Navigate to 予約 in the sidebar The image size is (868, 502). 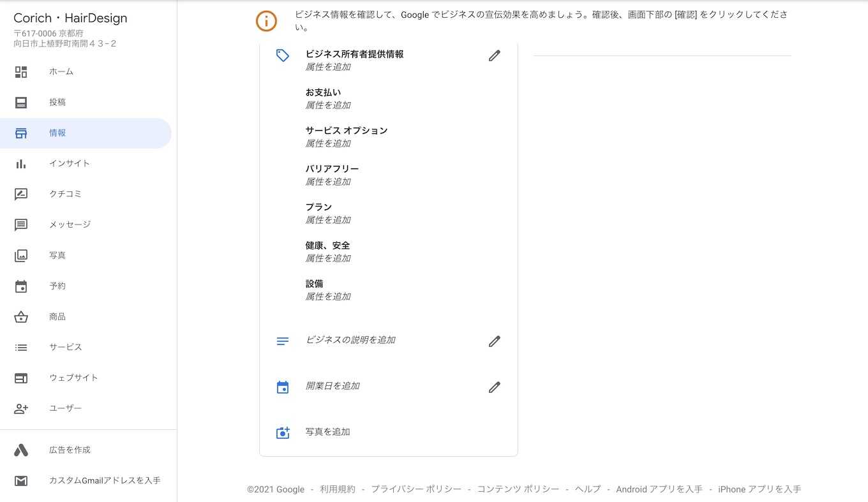pyautogui.click(x=57, y=286)
